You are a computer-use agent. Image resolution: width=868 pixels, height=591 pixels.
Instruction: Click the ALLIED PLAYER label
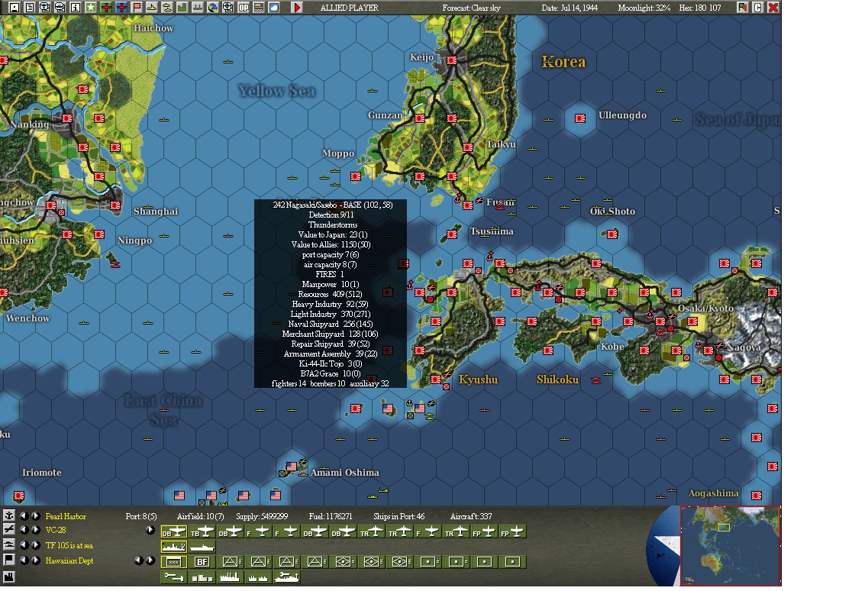click(350, 8)
